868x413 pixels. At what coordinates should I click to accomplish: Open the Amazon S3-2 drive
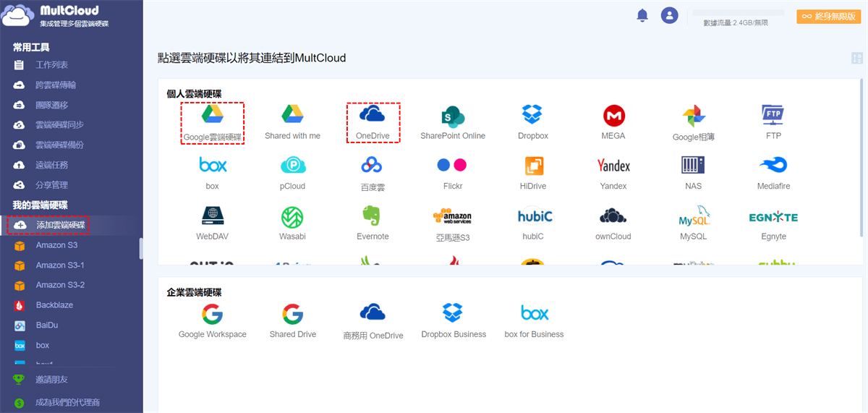click(60, 285)
